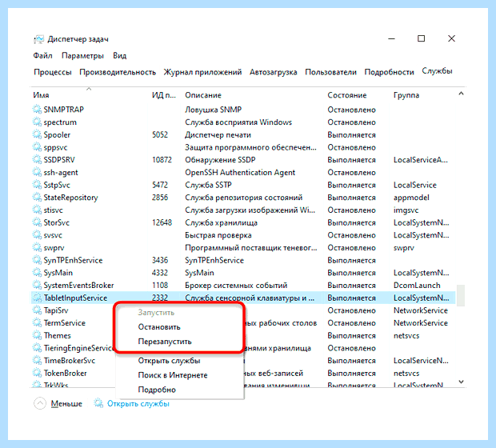The height and width of the screenshot is (448, 496).
Task: Click the 'DcomLaunch' group cell
Action: [417, 286]
